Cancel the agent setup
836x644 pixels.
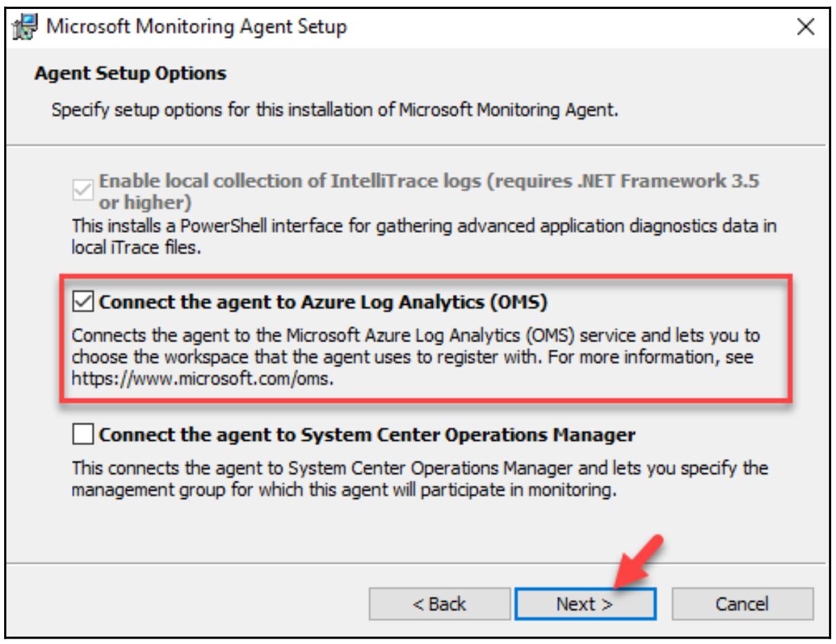click(x=742, y=604)
